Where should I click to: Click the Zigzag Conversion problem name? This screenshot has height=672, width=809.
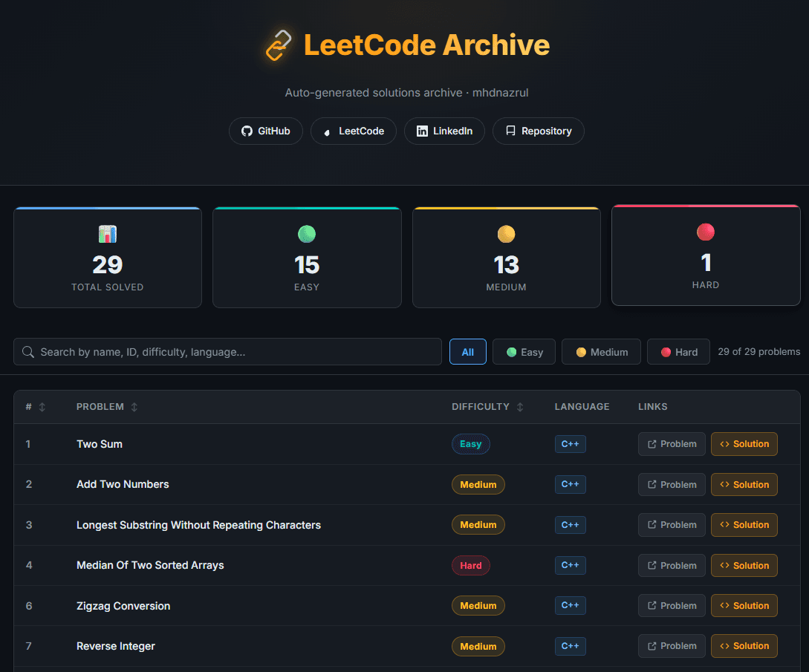[x=123, y=606]
